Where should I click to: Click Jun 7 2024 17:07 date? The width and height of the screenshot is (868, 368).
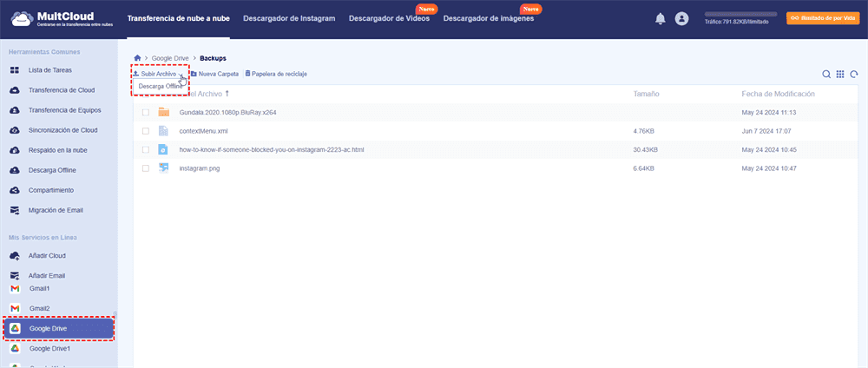tap(766, 131)
